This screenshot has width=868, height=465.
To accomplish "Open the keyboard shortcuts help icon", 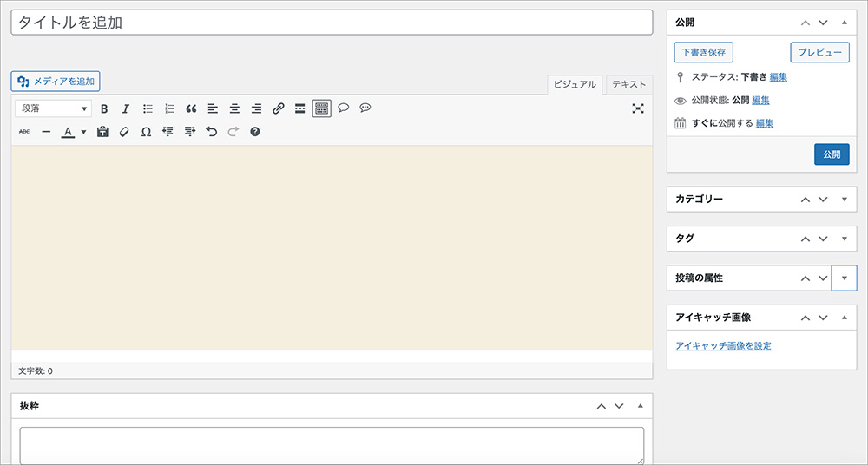I will [254, 132].
